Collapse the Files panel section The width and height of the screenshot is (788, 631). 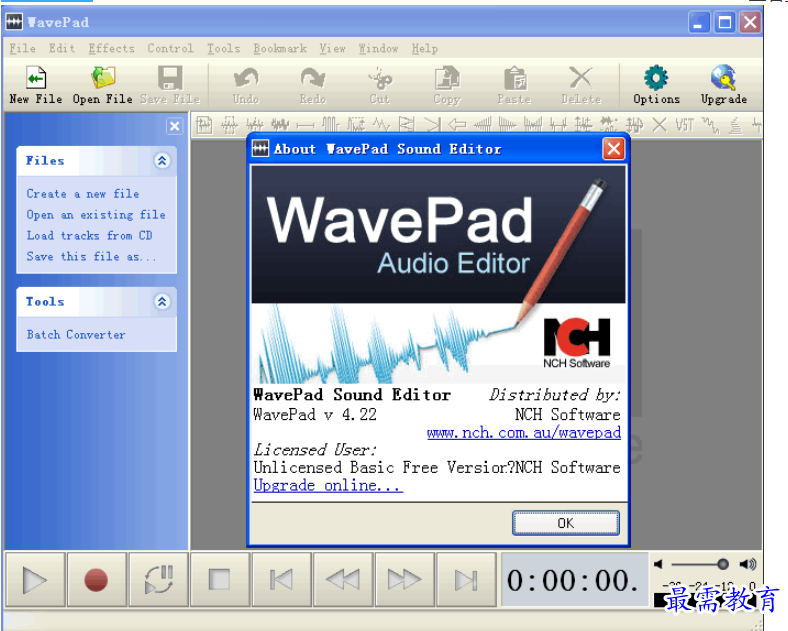pyautogui.click(x=162, y=161)
